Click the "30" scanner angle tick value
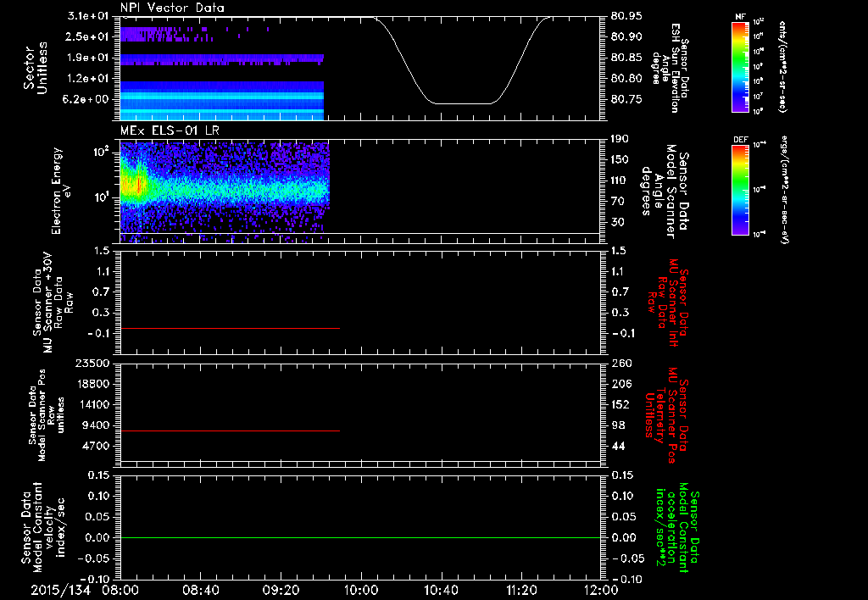 click(617, 222)
